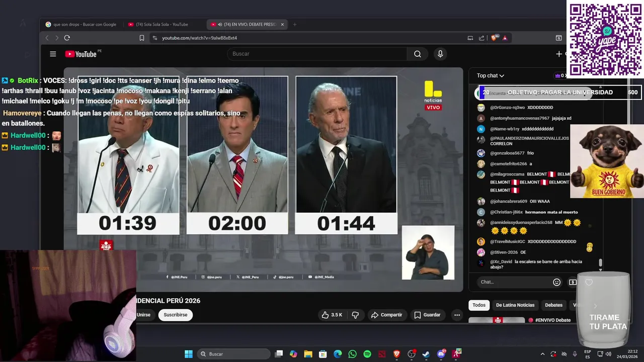Open the Brave Shields lion icon

pos(495,38)
